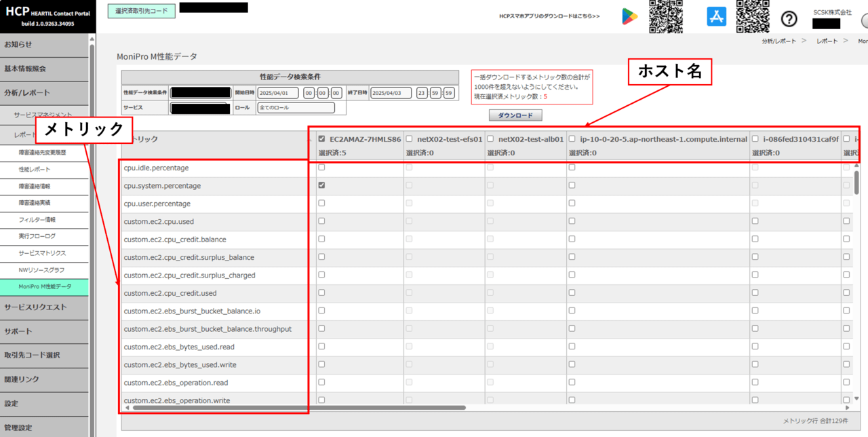Open the 性能レポート menu item
The image size is (868, 437).
click(x=35, y=170)
